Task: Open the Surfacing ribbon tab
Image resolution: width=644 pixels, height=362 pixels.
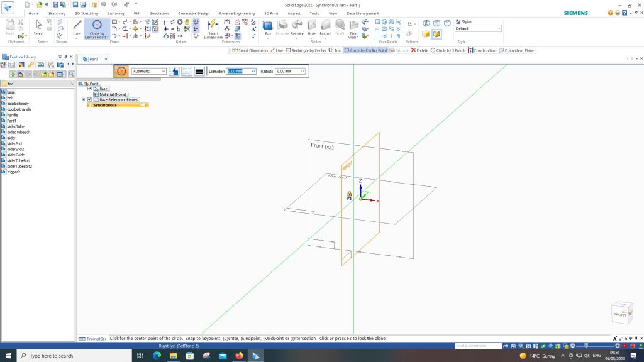Action: click(x=116, y=13)
